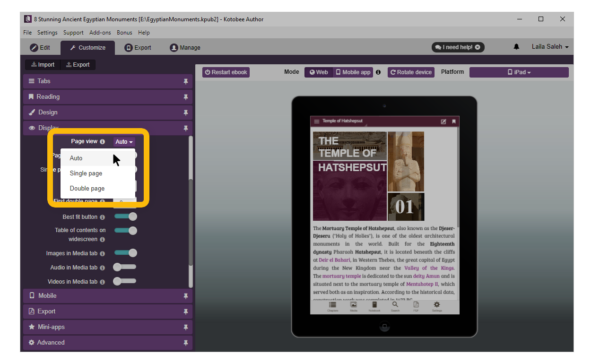Expand the Export section in sidebar
Screen dimensions: 591x364
pyautogui.click(x=108, y=312)
